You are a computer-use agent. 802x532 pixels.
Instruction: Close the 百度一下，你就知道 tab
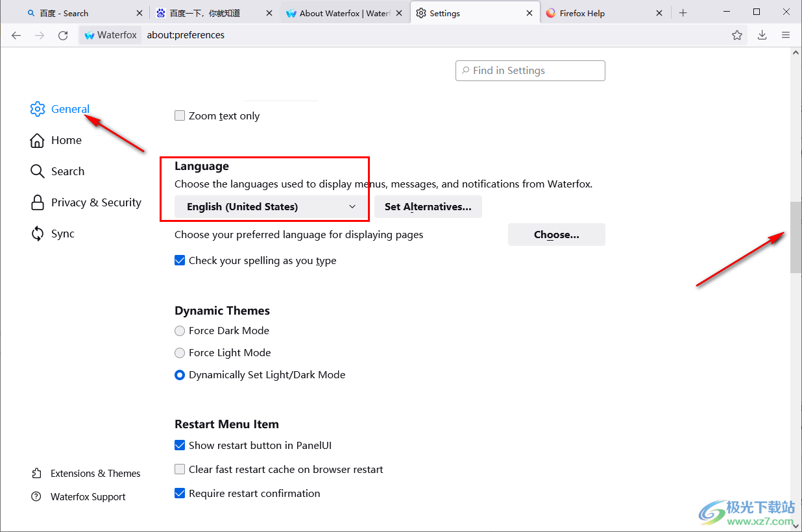click(269, 13)
